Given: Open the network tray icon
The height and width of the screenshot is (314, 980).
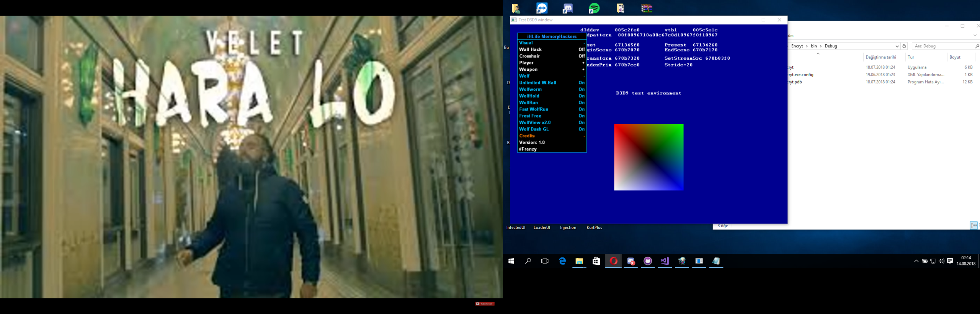Looking at the screenshot, I should tap(933, 261).
